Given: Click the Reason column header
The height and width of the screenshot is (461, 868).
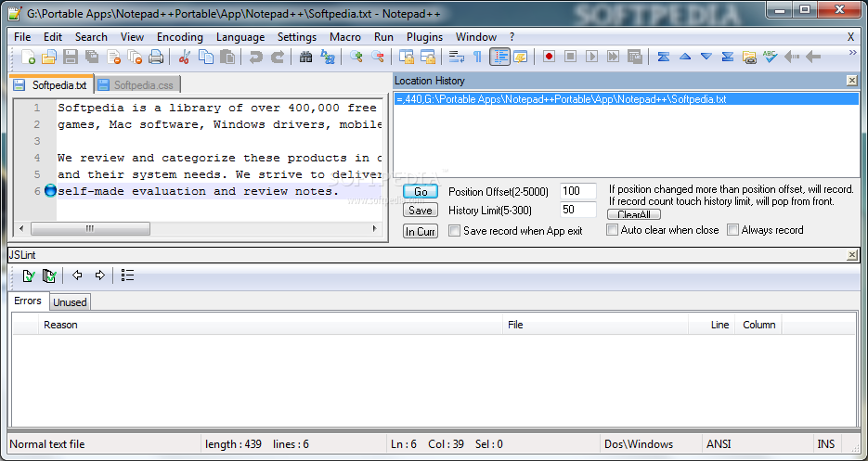Looking at the screenshot, I should click(x=270, y=325).
